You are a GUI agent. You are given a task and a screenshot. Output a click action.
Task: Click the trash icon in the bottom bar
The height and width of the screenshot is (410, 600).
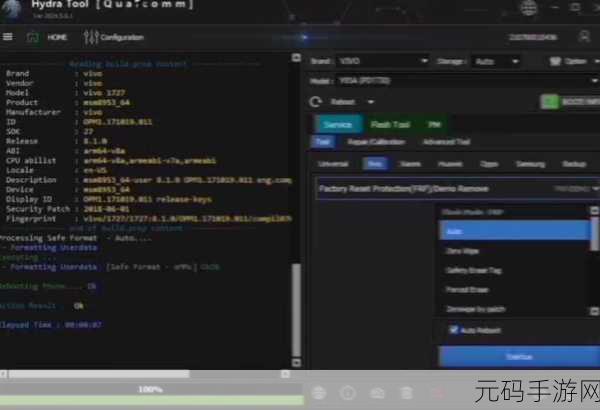[x=406, y=392]
